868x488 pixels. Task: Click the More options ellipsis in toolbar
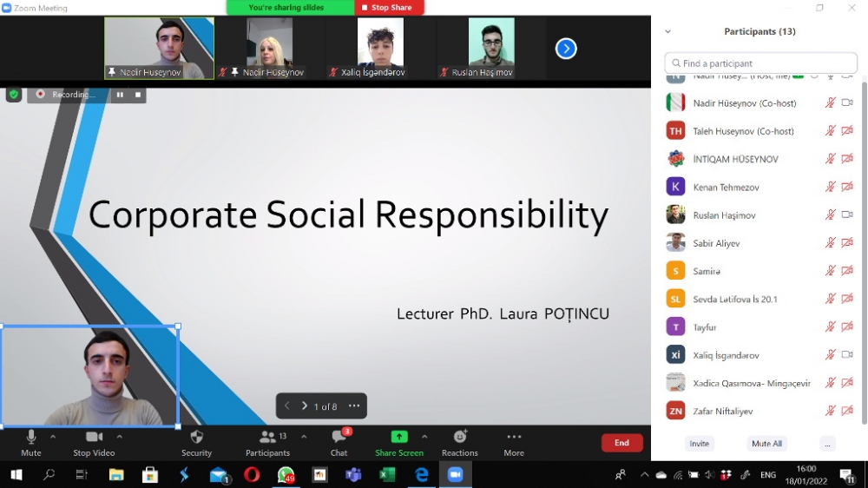click(x=514, y=437)
